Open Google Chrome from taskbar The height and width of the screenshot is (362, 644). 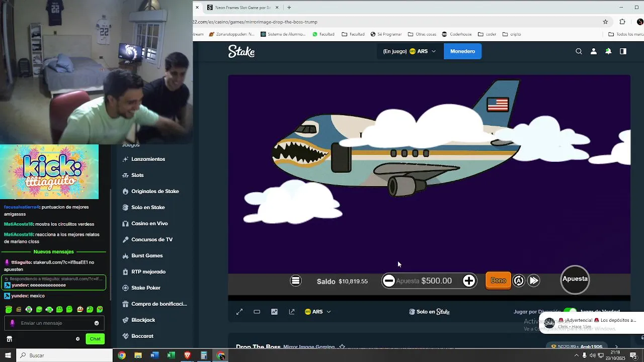click(122, 355)
